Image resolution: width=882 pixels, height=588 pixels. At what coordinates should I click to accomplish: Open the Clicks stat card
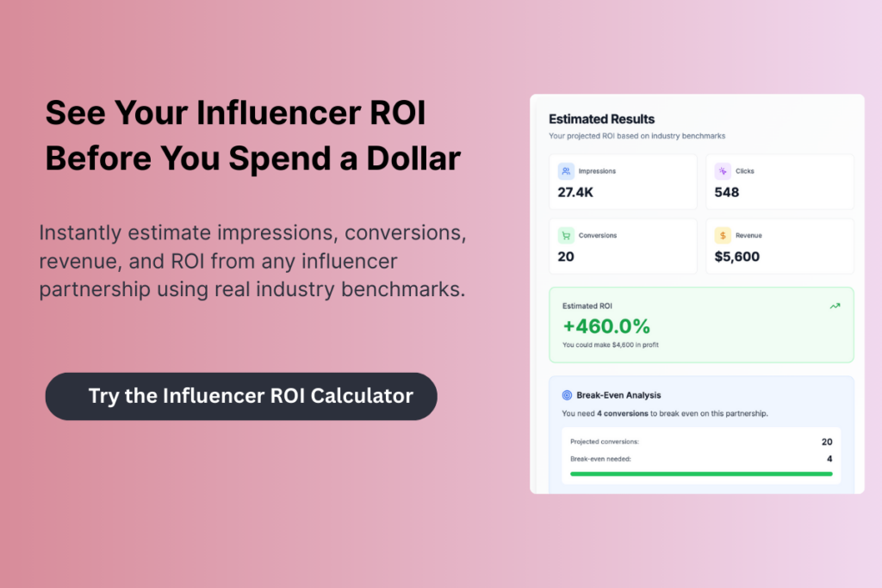[780, 181]
